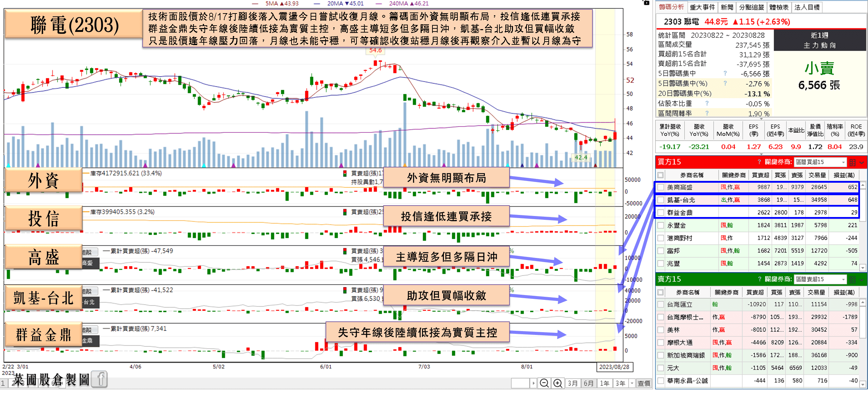
Task: Sort the seller list by the 買賣超 column
Action: 755,293
